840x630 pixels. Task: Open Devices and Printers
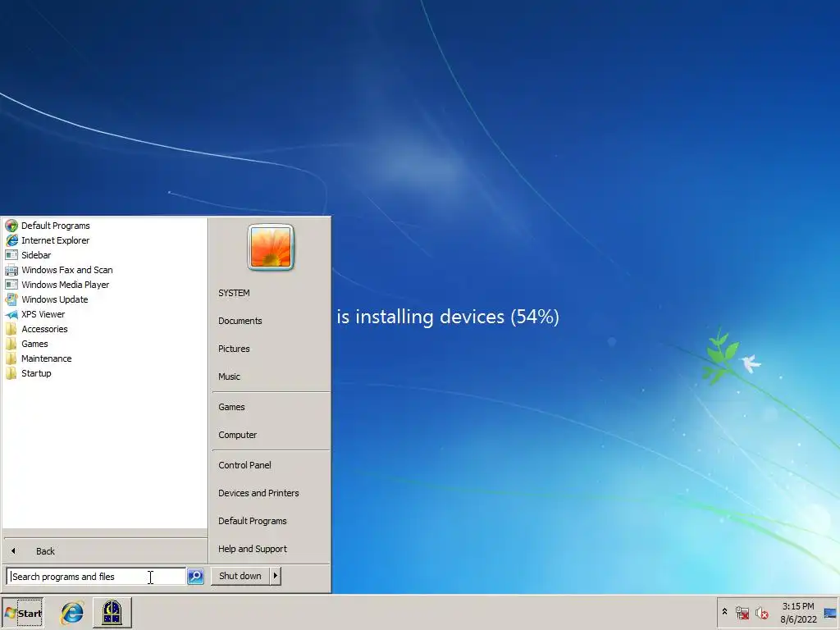coord(258,493)
